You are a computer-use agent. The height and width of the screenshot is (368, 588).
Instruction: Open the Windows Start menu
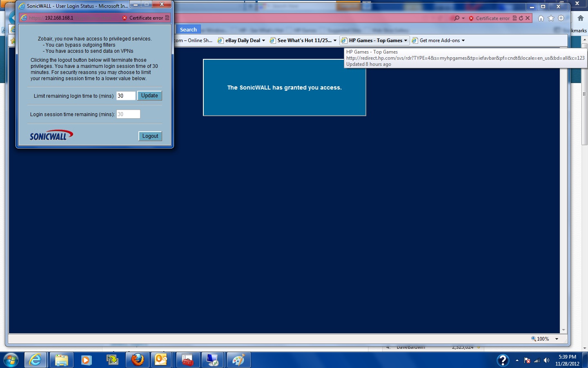[11, 360]
